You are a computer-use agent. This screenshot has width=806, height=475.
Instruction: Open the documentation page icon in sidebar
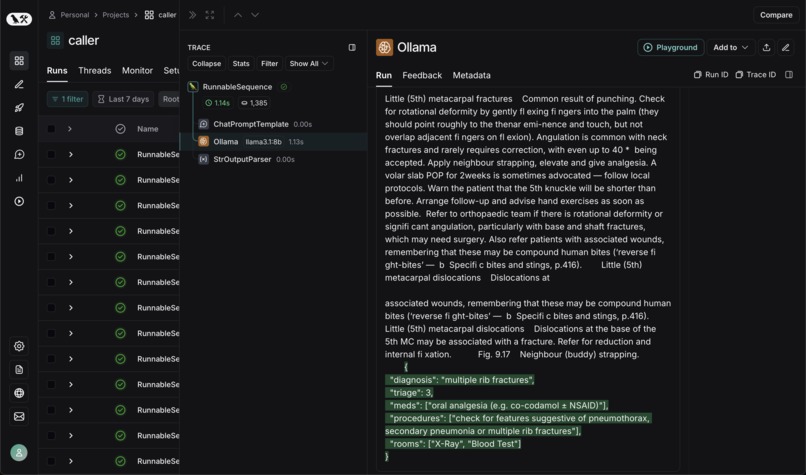pyautogui.click(x=19, y=370)
